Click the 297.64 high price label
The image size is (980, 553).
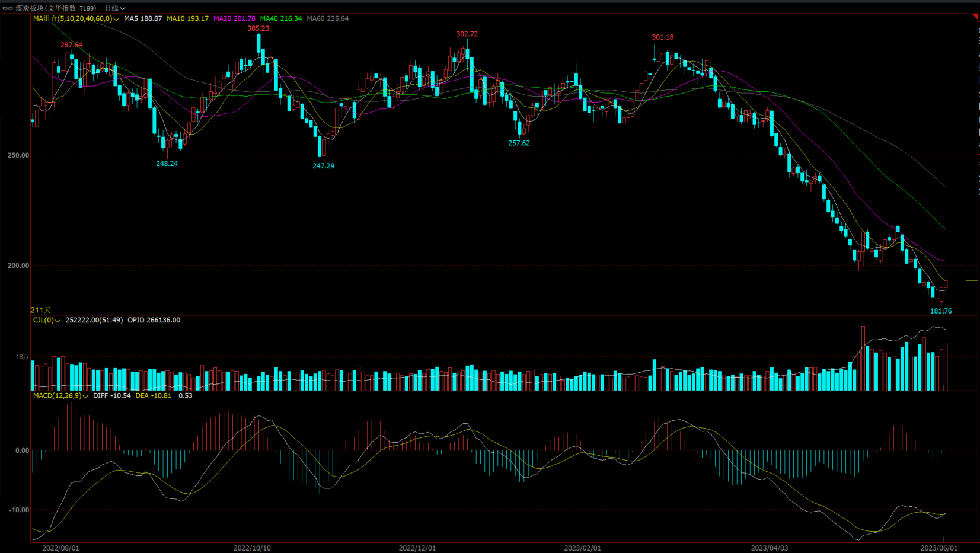click(x=71, y=45)
